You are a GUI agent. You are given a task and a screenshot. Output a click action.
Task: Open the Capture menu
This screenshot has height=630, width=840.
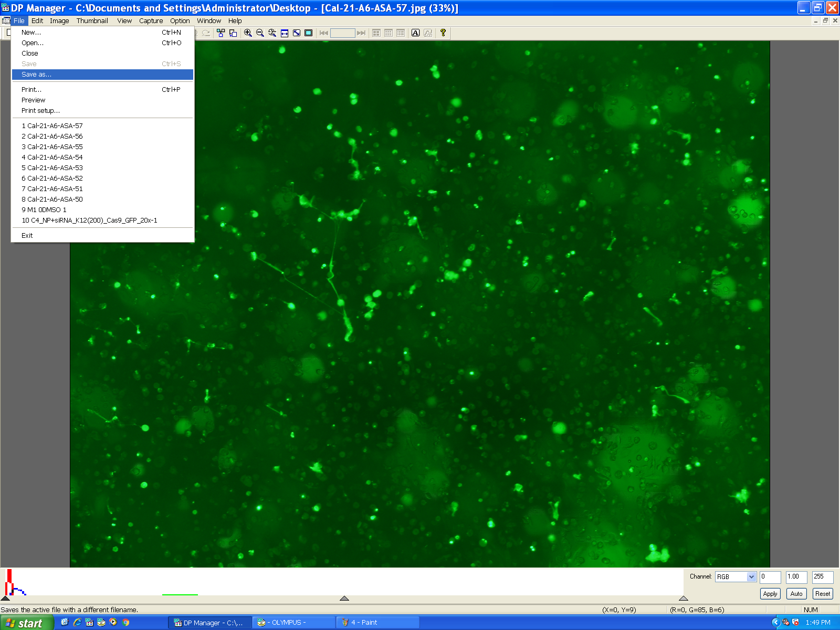pos(151,21)
